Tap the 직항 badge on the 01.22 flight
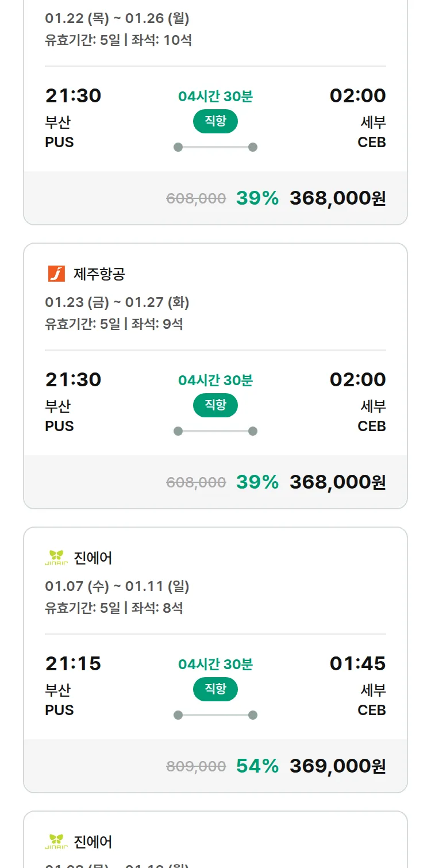The image size is (431, 868). pos(215,121)
